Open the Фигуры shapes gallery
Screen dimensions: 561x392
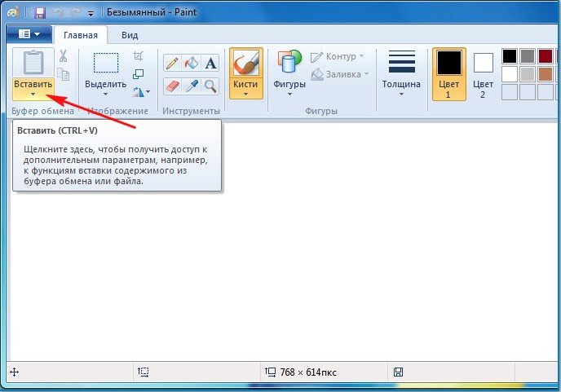tap(289, 73)
